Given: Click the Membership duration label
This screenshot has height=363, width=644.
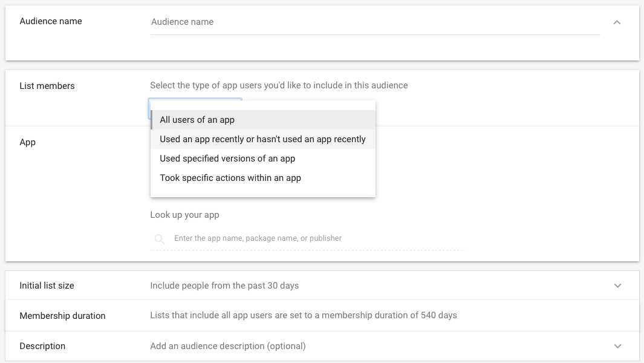Looking at the screenshot, I should coord(62,316).
